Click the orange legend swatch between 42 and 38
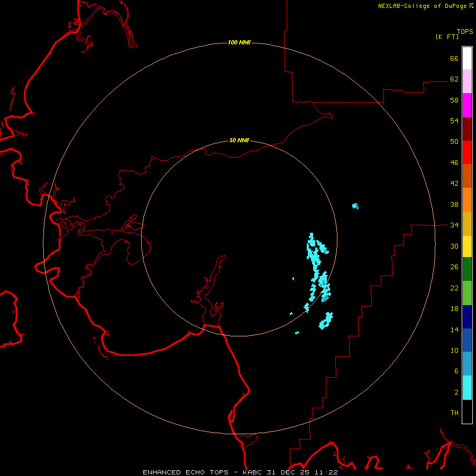Viewport: 476px width, 476px height. pyautogui.click(x=467, y=200)
